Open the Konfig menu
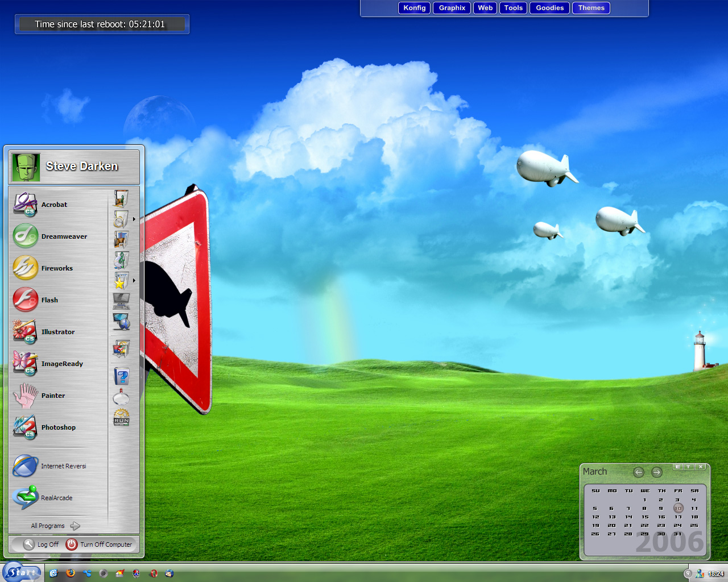 [x=414, y=8]
